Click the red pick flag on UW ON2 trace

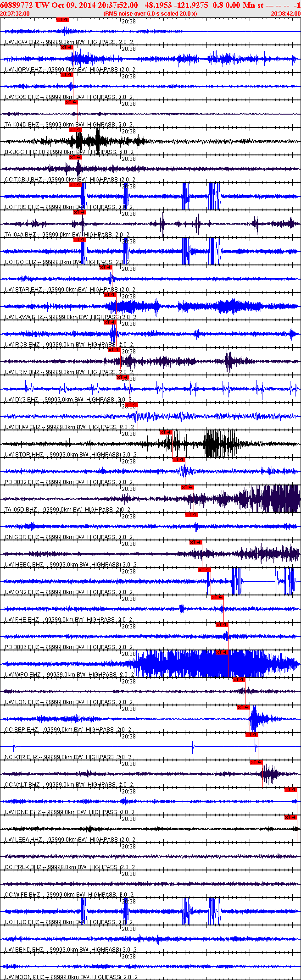[204, 570]
